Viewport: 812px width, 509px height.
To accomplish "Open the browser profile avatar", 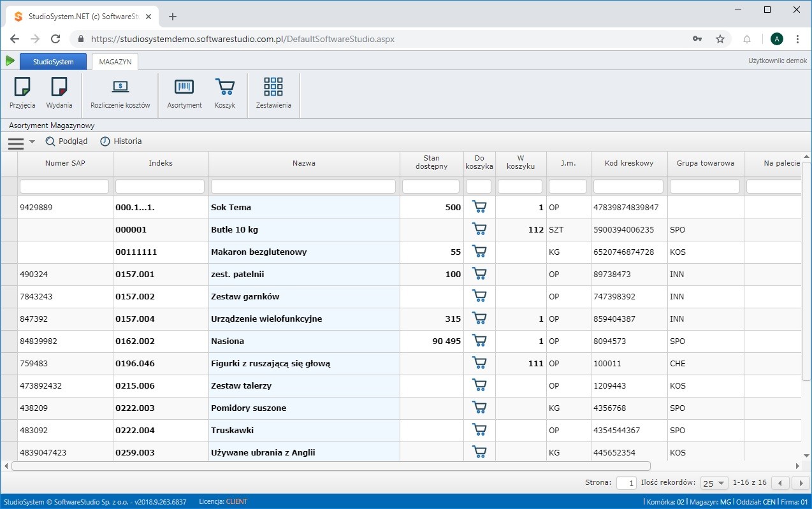I will click(776, 39).
